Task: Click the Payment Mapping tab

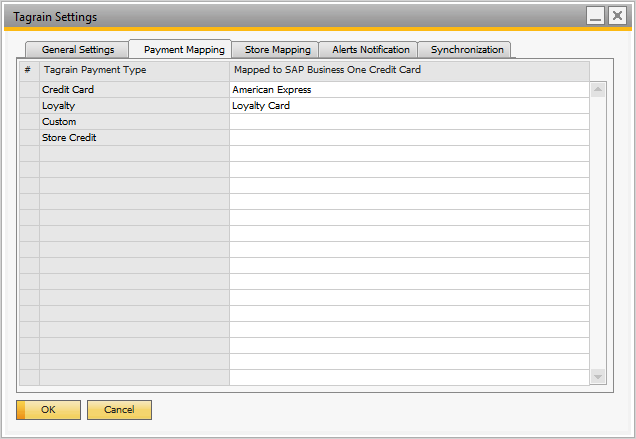Action: point(184,50)
